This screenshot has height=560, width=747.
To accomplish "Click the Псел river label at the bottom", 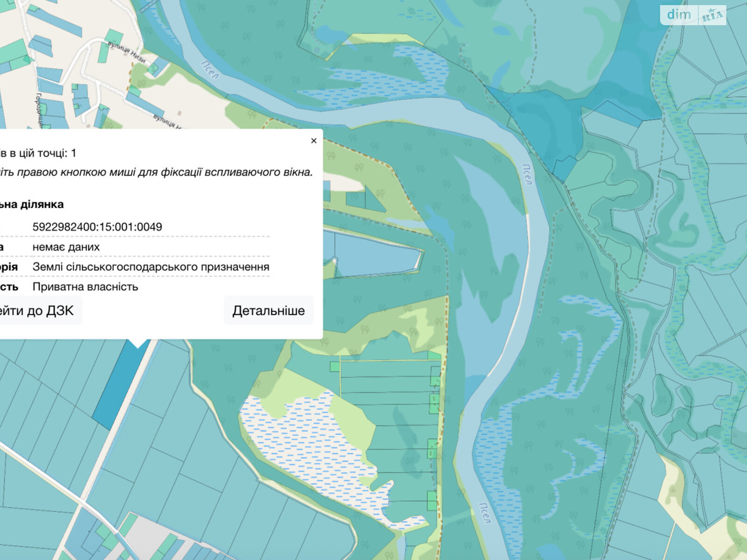I will tap(485, 512).
